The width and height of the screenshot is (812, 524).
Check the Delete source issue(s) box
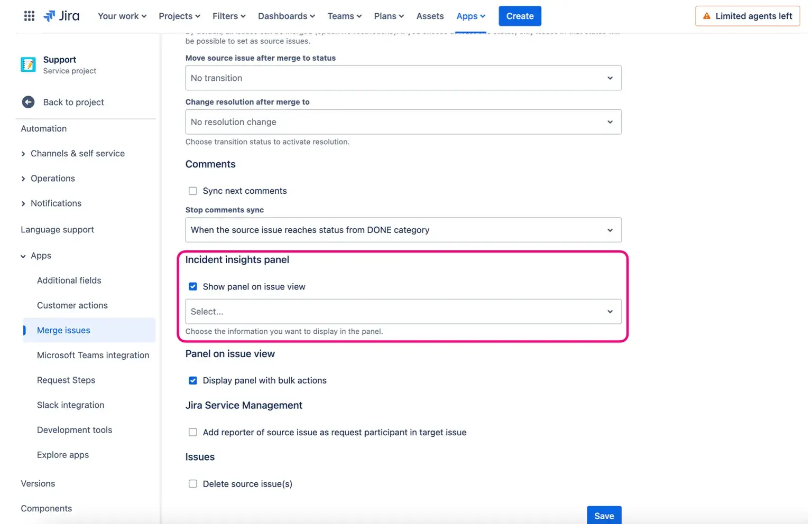tap(193, 484)
